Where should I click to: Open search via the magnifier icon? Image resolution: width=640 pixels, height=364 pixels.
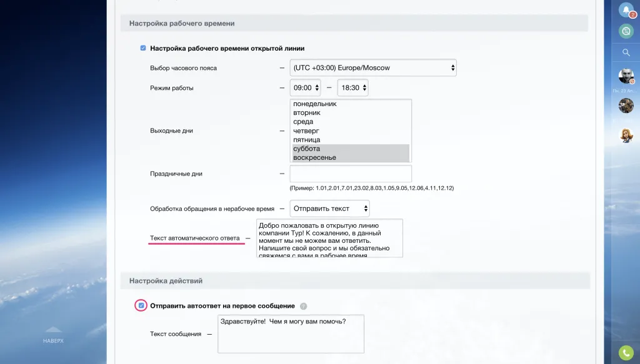point(625,52)
